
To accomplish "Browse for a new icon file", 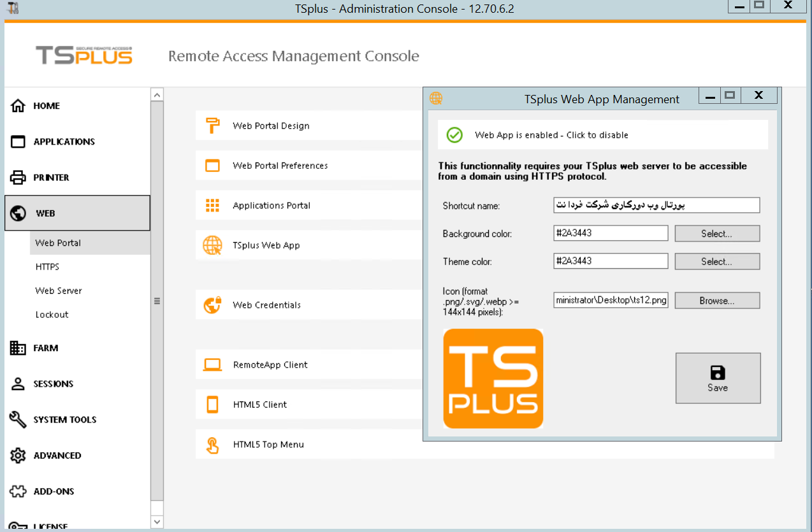I will click(717, 300).
